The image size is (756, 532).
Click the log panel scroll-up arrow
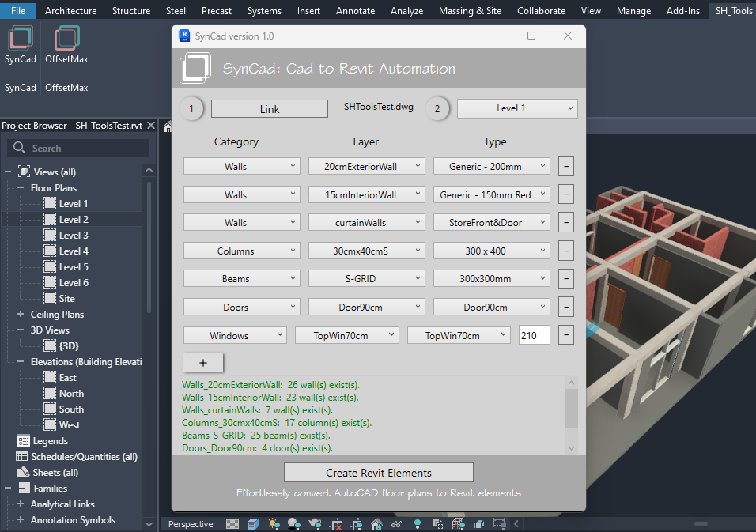click(x=571, y=383)
